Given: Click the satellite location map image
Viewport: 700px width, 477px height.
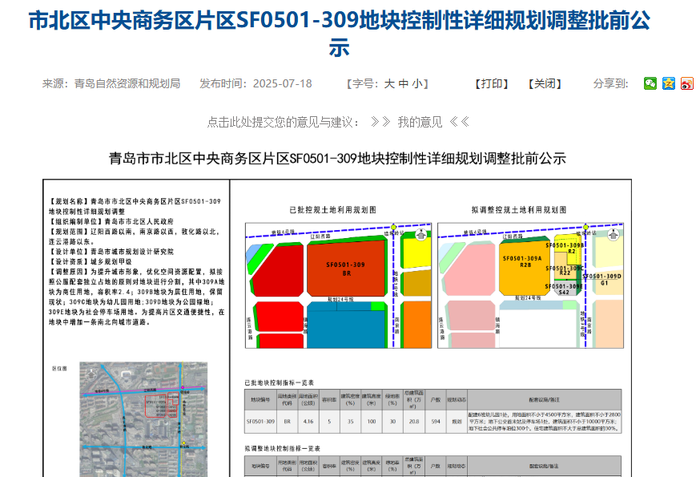Looking at the screenshot, I should tap(144, 419).
